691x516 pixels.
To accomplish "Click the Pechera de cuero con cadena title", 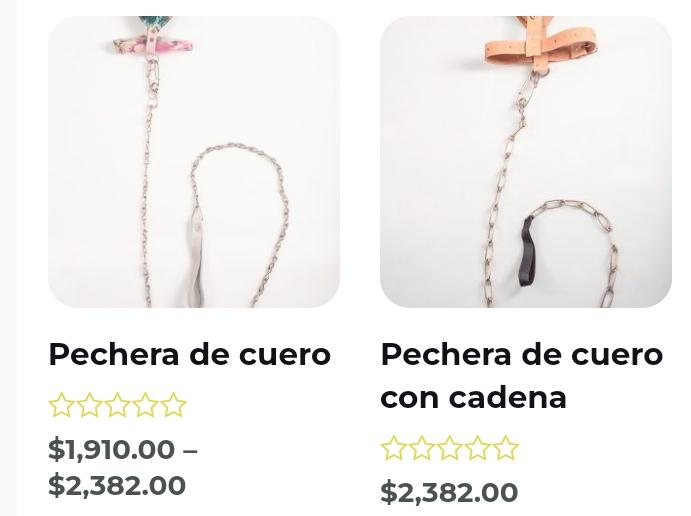I will (521, 375).
